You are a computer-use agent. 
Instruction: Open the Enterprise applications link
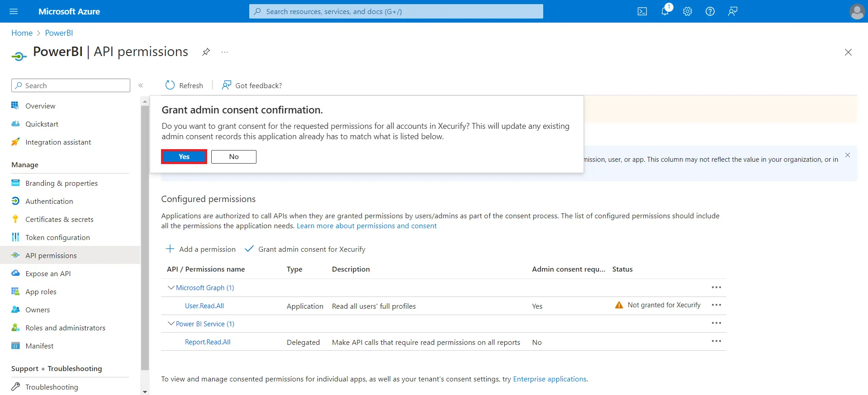(x=550, y=379)
